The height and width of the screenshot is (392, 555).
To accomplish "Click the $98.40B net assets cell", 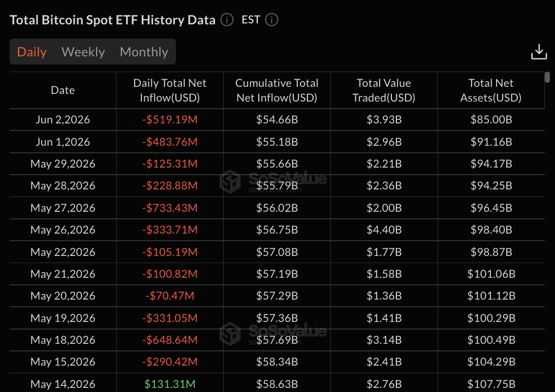I will click(x=491, y=230).
